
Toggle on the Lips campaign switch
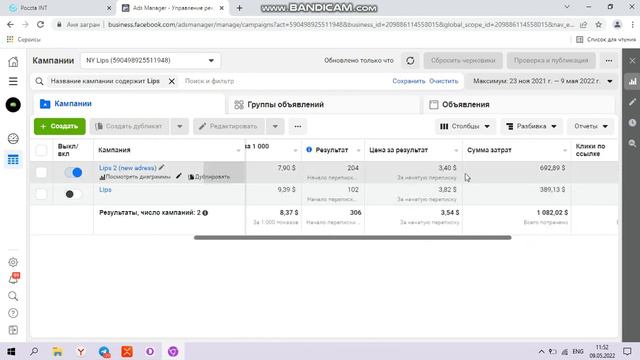tap(73, 194)
